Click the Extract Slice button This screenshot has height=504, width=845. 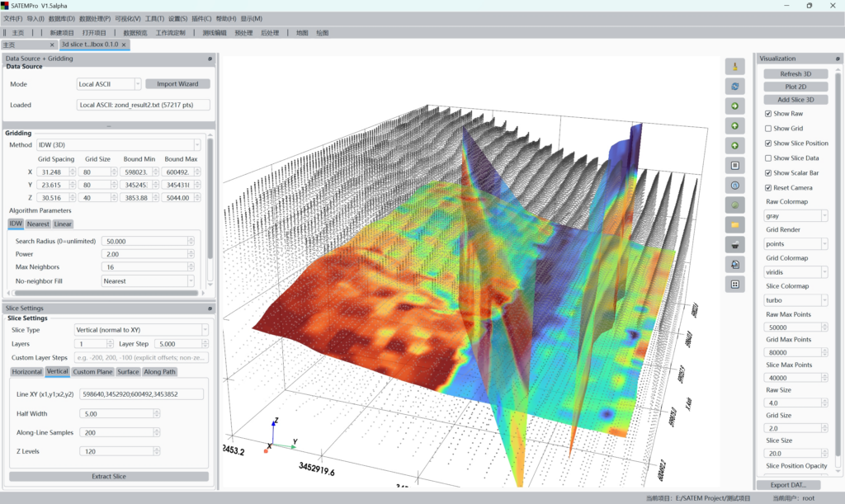(109, 476)
